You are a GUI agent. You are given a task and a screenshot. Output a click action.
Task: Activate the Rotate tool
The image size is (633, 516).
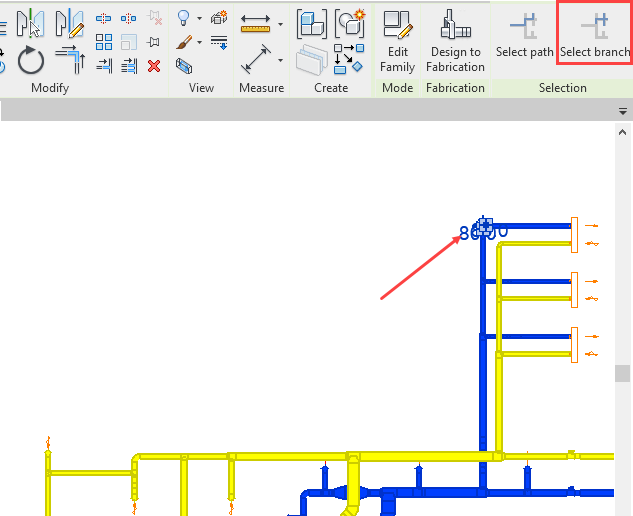30,61
